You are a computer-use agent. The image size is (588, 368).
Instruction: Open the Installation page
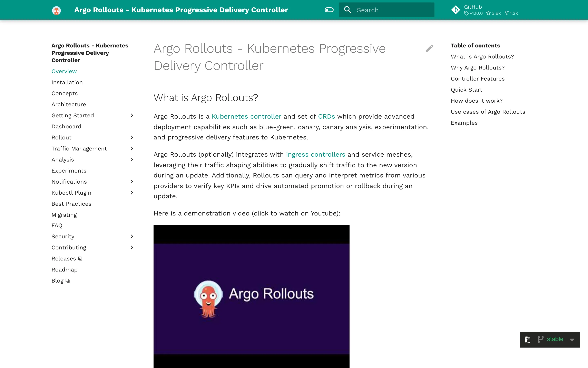point(67,83)
